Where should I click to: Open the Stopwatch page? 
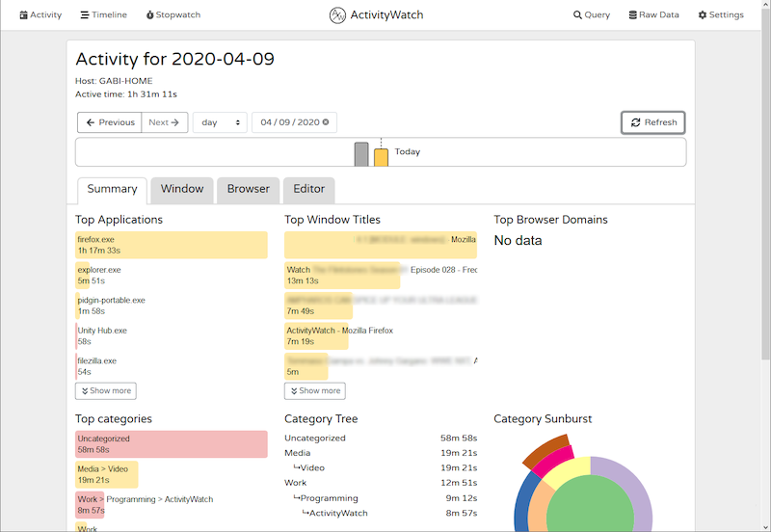coord(173,14)
